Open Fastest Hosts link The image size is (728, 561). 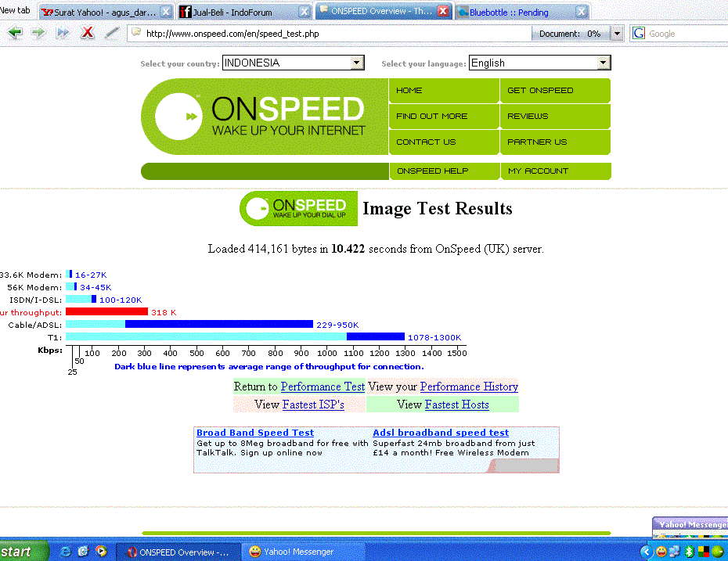[x=457, y=405]
